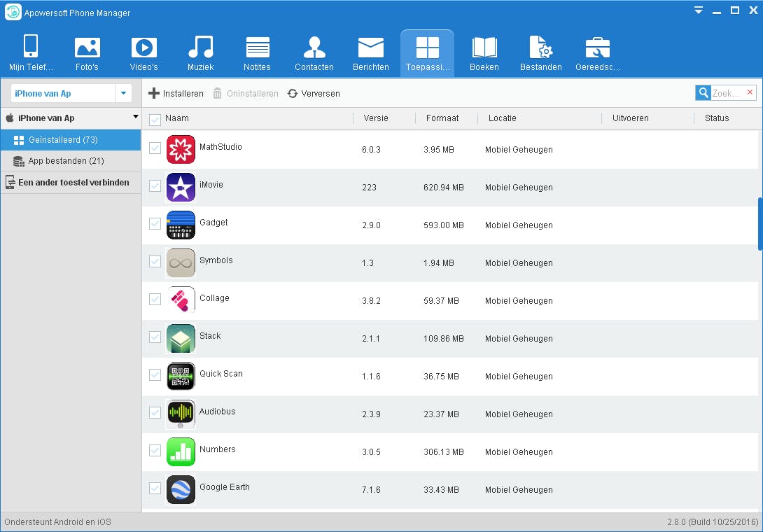Screen dimensions: 763x532
Task: Click inside the Zoek search field
Action: pos(726,92)
